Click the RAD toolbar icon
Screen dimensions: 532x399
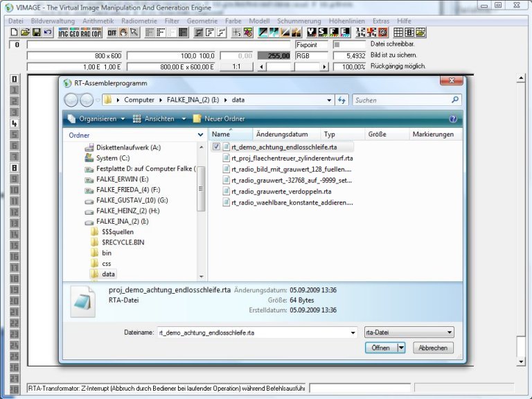[86, 33]
